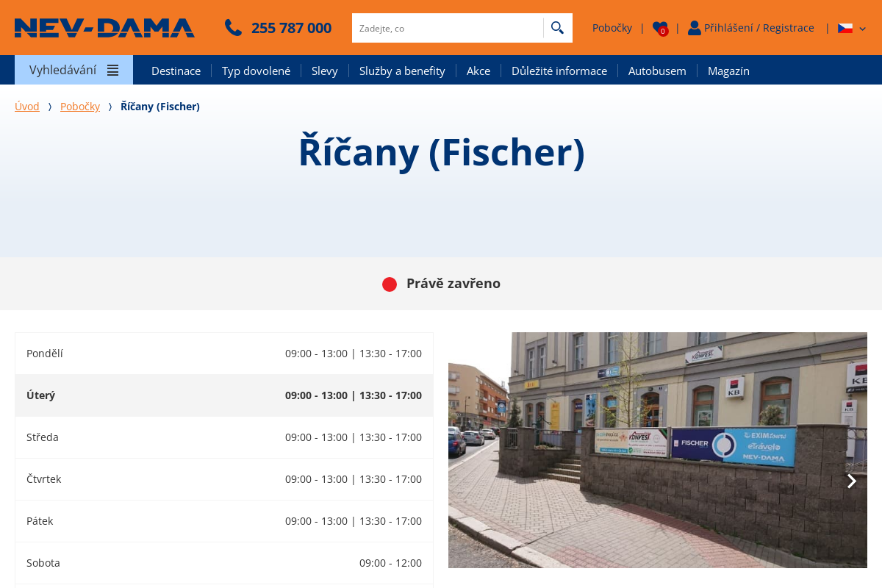
Task: Click the red closed status dot
Action: 390,284
